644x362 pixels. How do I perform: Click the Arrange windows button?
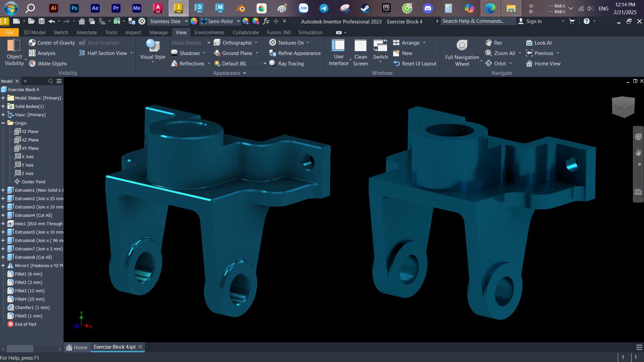pyautogui.click(x=406, y=43)
